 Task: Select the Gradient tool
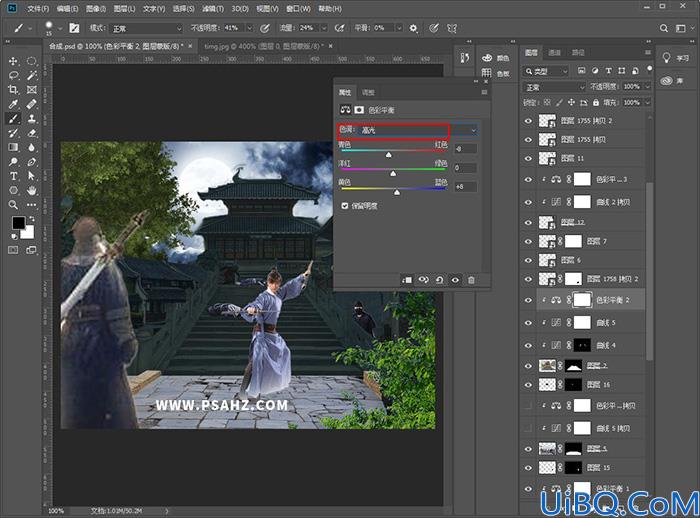pyautogui.click(x=13, y=147)
